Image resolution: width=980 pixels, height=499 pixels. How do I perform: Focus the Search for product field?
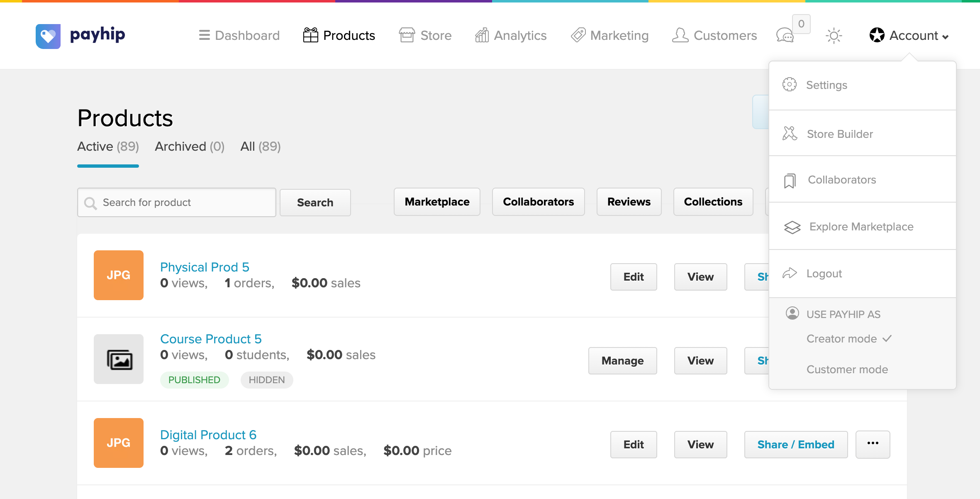point(177,203)
